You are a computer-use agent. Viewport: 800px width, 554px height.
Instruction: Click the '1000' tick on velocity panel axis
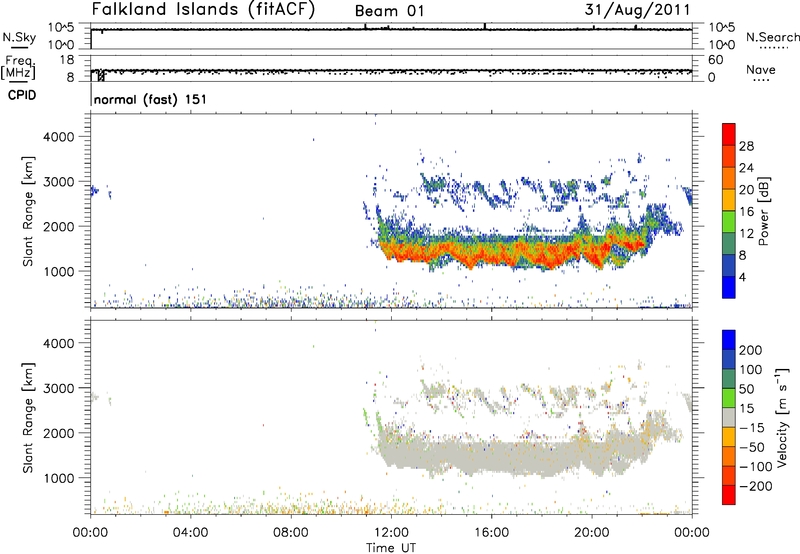(58, 478)
